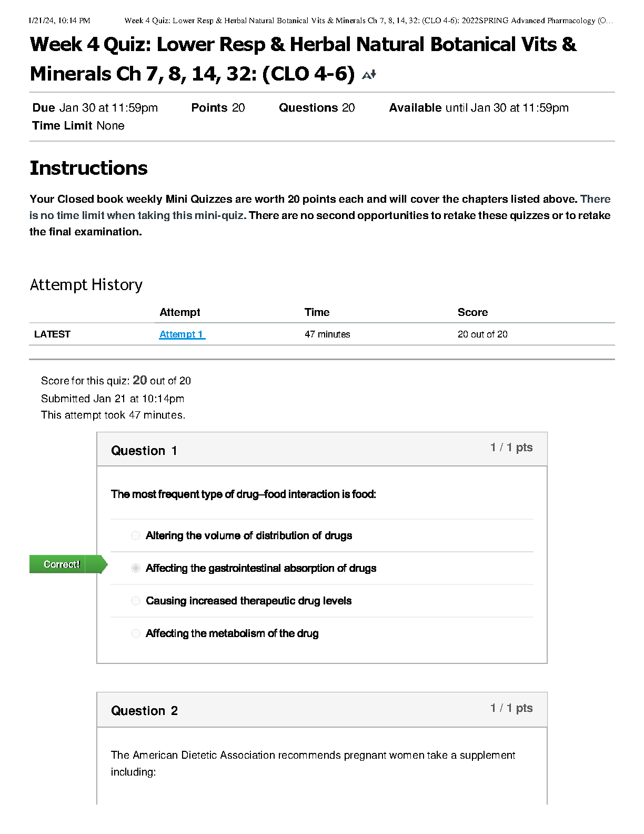The image size is (644, 834).
Task: Click the Question 1 header
Action: [144, 451]
